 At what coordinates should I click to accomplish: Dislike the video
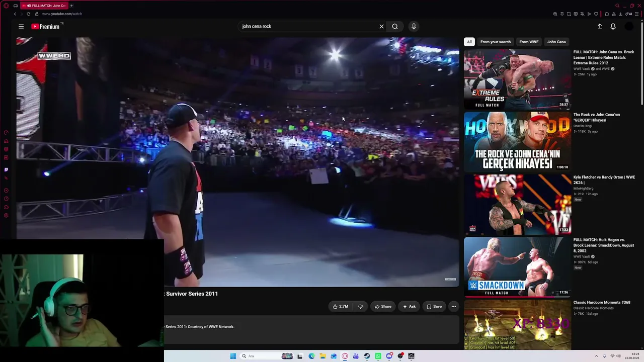pyautogui.click(x=360, y=306)
